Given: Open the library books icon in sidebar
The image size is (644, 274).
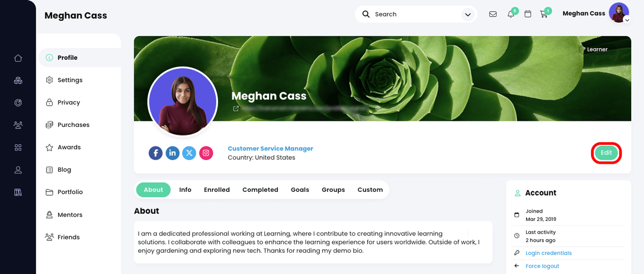Looking at the screenshot, I should (x=18, y=192).
